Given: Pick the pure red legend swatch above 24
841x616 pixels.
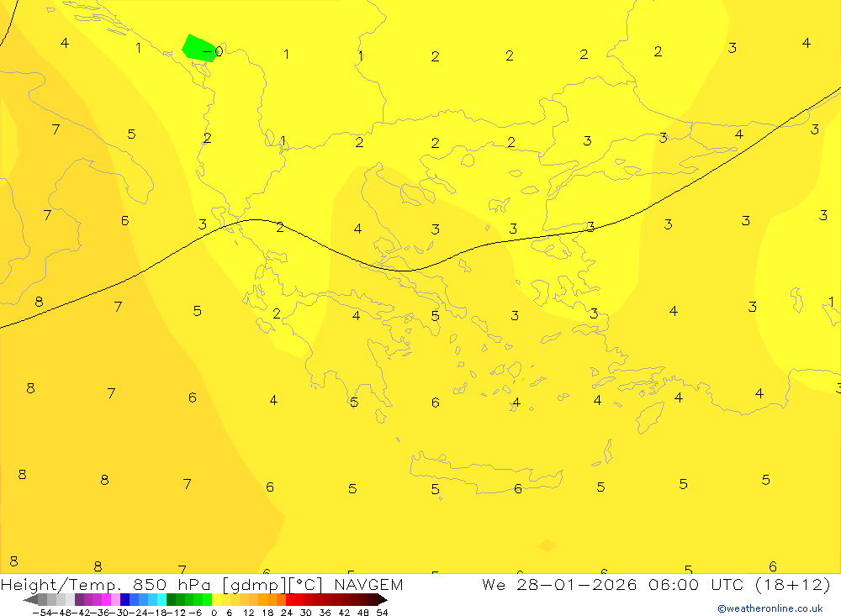Looking at the screenshot, I should (x=290, y=600).
